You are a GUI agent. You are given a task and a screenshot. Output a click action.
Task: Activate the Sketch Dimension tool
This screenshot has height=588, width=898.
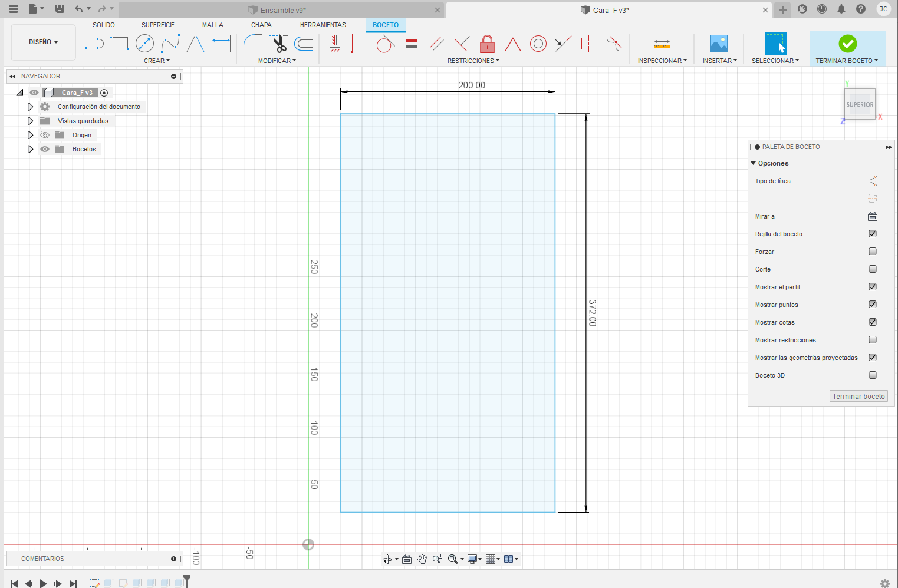[x=221, y=44]
